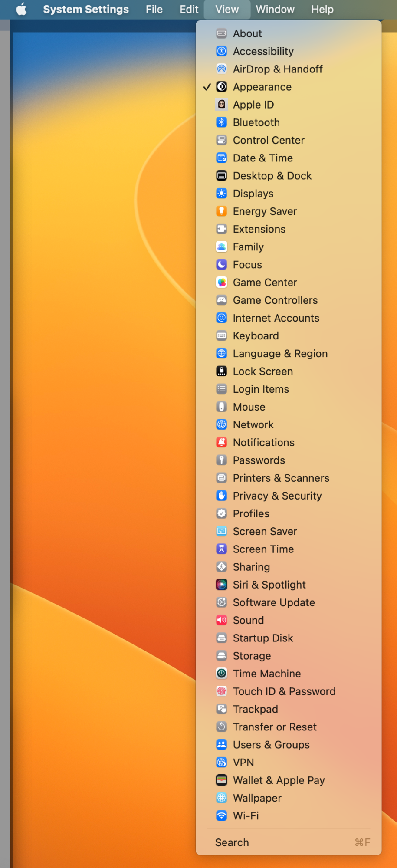Click the Lock Screen icon
This screenshot has width=397, height=868.
(222, 372)
